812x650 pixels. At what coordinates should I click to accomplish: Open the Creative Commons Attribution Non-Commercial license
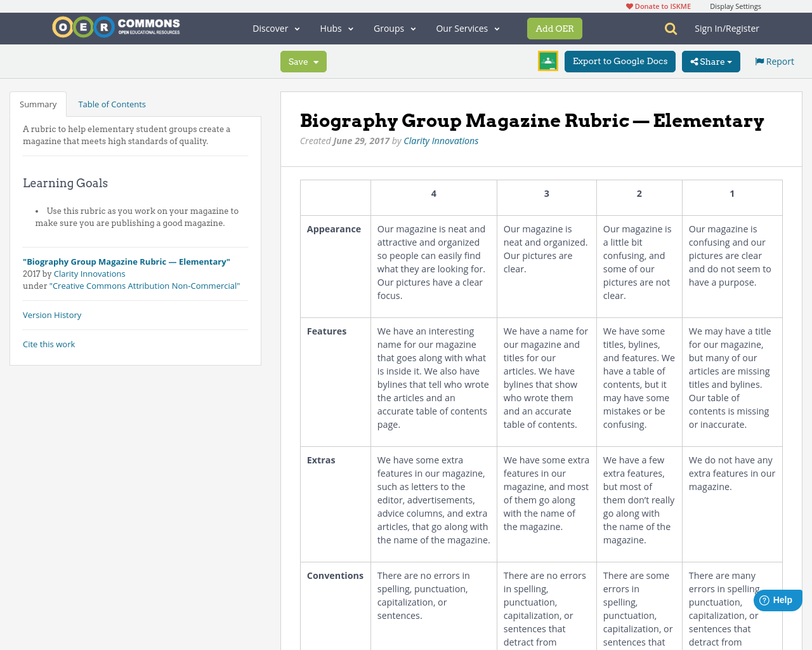145,285
